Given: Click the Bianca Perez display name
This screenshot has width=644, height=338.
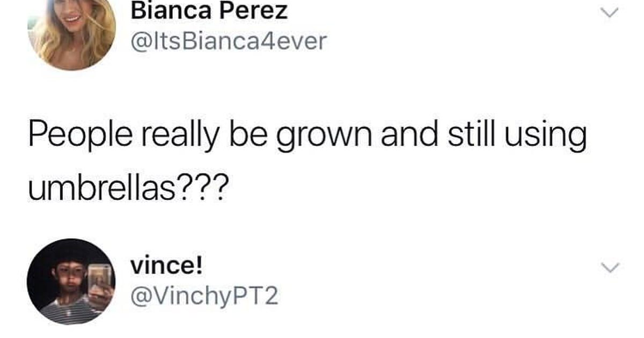Looking at the screenshot, I should tap(209, 10).
